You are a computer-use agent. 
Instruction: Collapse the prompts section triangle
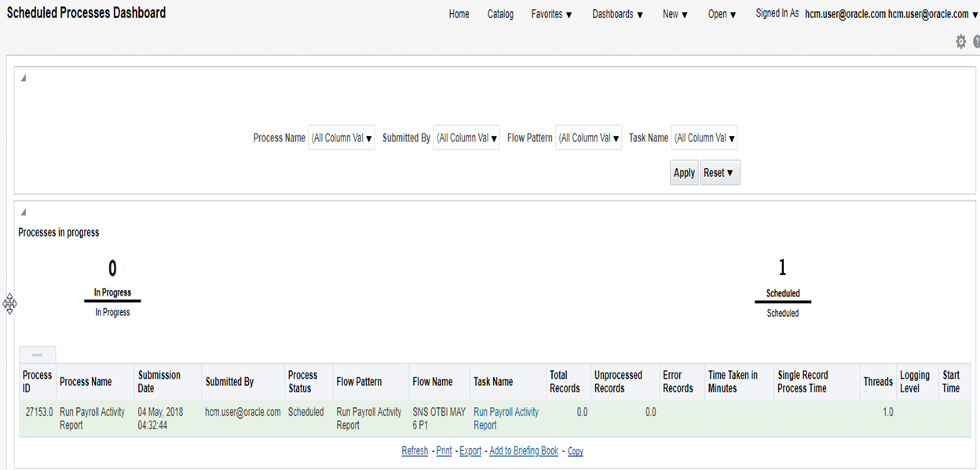click(23, 78)
